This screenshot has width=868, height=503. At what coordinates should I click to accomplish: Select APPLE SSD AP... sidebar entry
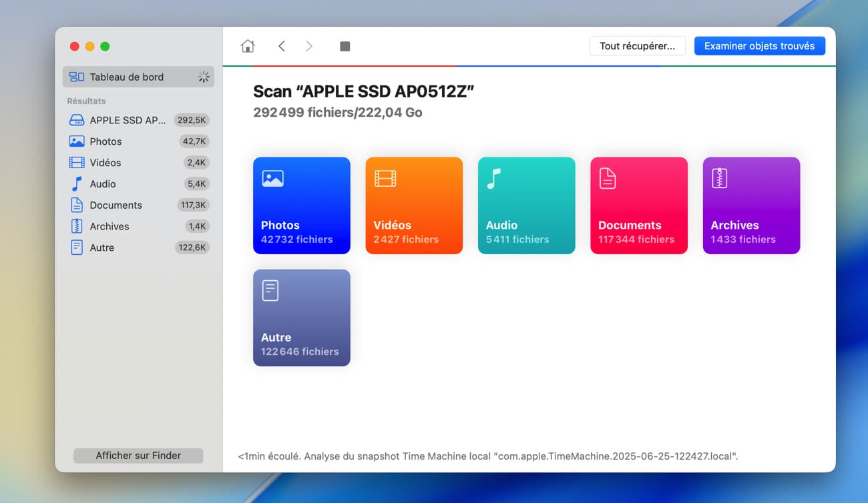click(x=138, y=120)
